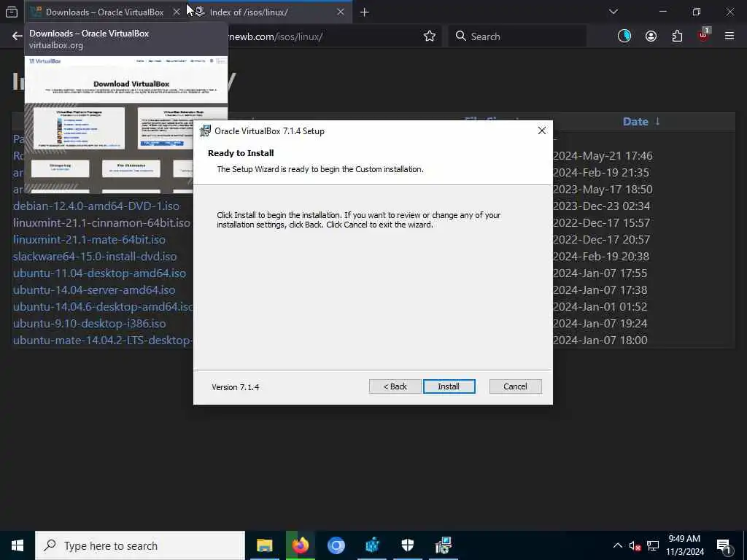Open the Firefox View icon

(x=12, y=12)
